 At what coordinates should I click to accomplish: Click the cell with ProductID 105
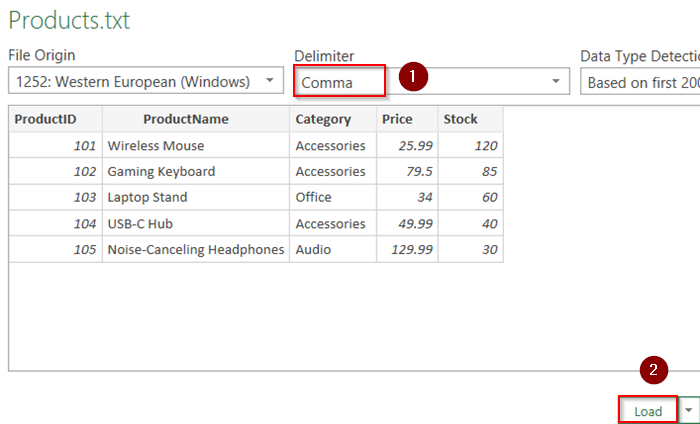(56, 249)
